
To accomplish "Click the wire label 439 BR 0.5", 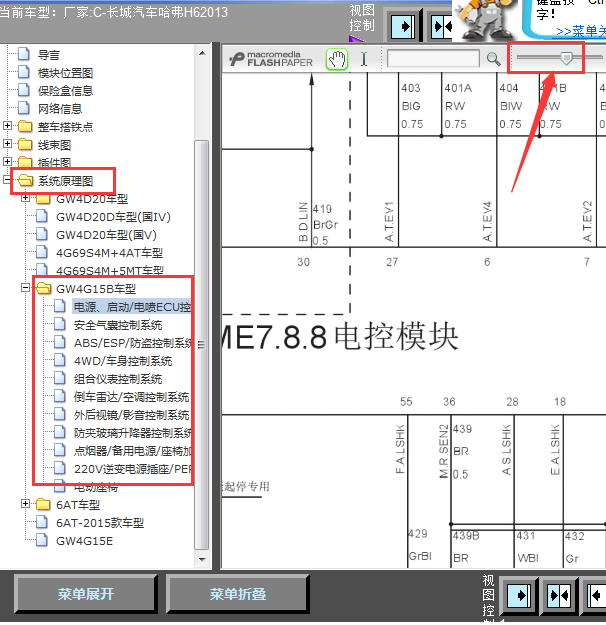I will pyautogui.click(x=462, y=452).
